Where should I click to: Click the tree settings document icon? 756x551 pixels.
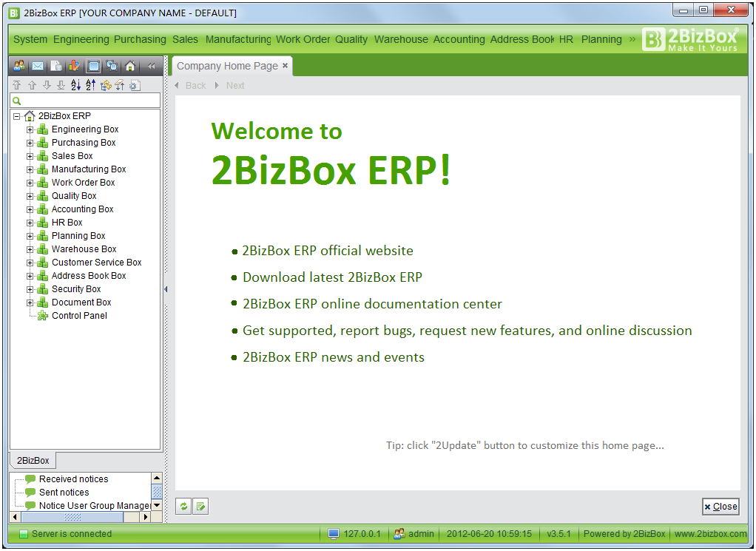coord(135,85)
